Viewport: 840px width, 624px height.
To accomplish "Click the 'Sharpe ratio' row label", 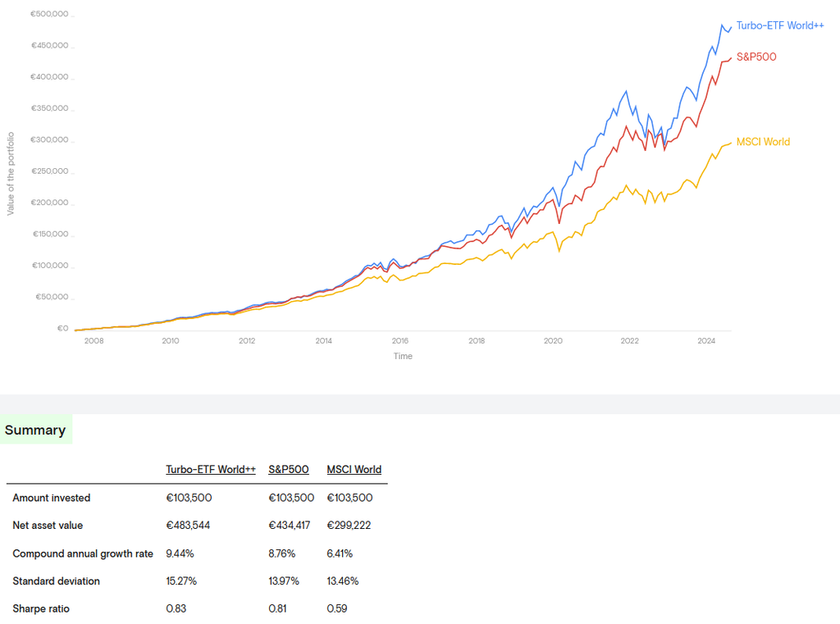I will 41,608.
